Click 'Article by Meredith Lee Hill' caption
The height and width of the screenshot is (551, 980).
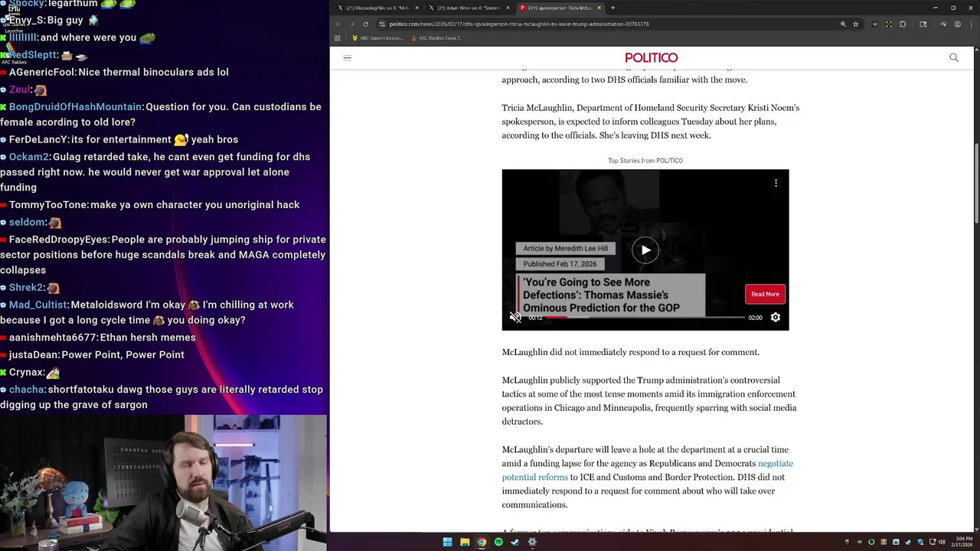[566, 248]
